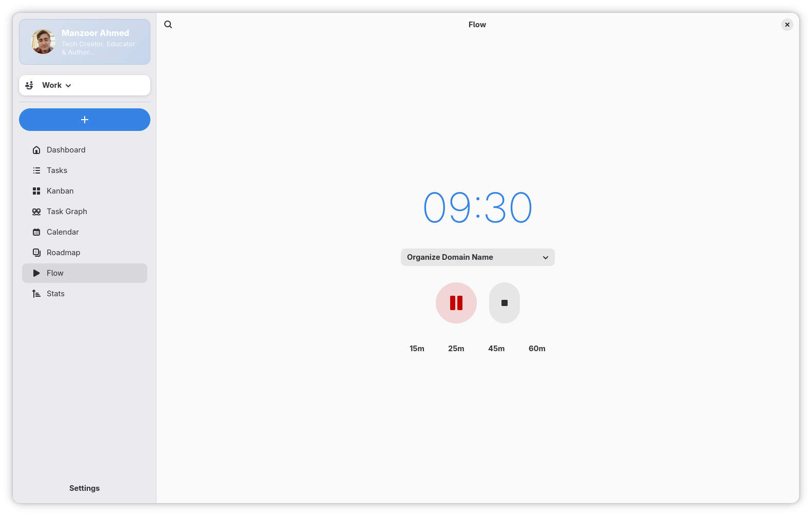Go to Dashboard page
The image size is (812, 516).
tap(85, 150)
